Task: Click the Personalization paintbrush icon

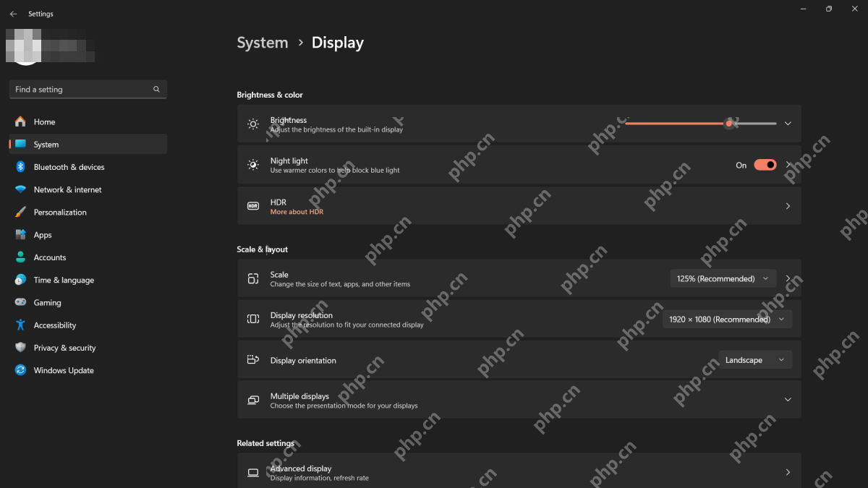Action: [20, 212]
